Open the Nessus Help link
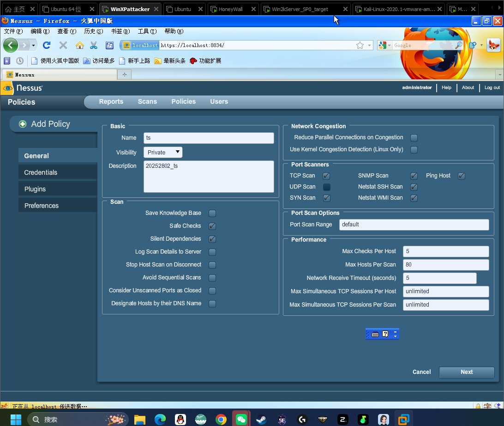504x426 pixels. pyautogui.click(x=446, y=88)
